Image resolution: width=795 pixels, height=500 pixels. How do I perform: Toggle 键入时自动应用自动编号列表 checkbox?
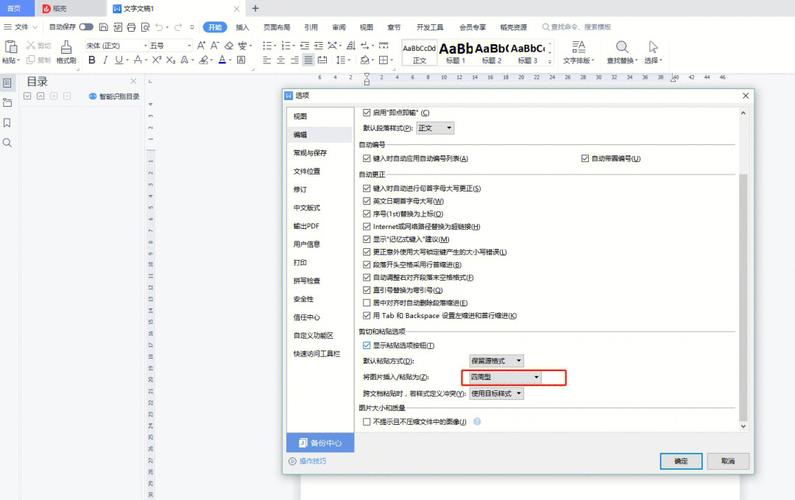coord(367,158)
